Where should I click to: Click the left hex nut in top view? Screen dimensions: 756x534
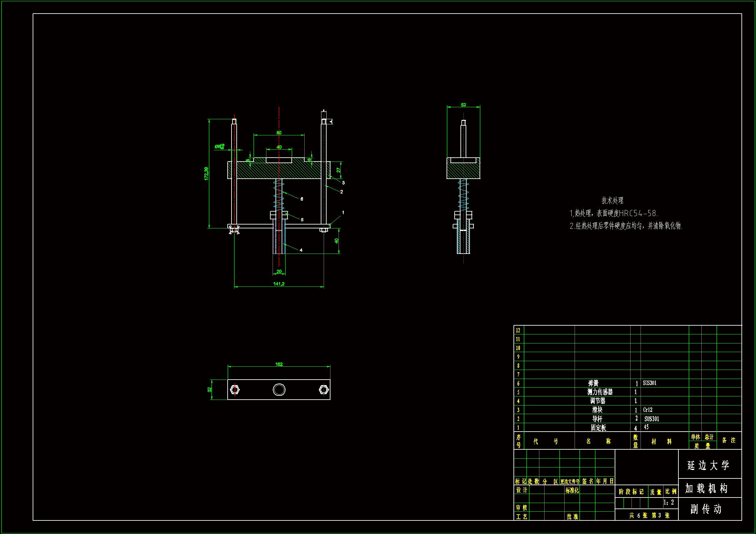coord(235,390)
